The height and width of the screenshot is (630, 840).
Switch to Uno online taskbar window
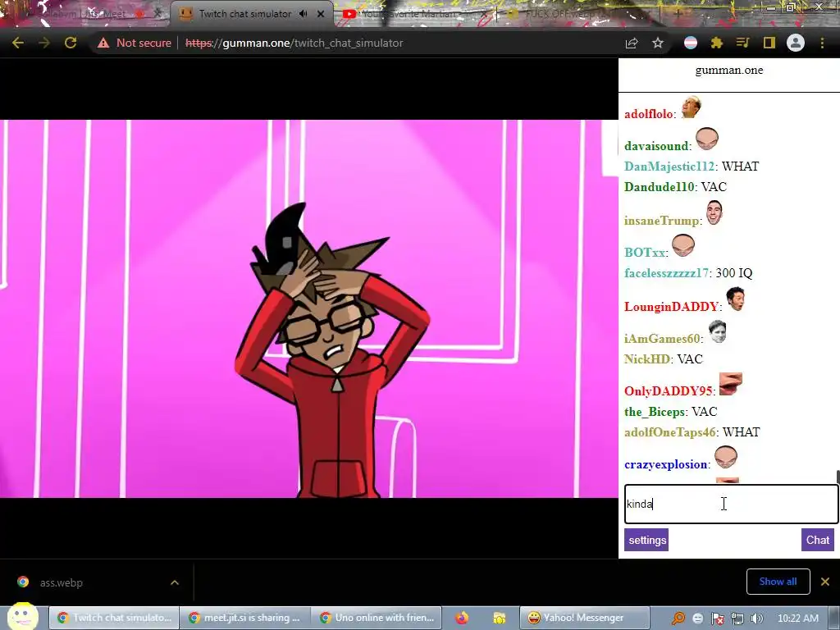[x=376, y=618]
